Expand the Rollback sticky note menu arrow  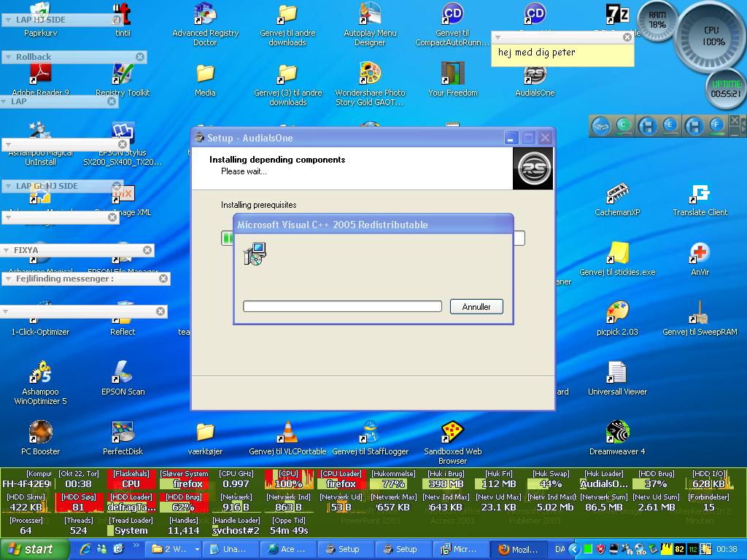9,57
